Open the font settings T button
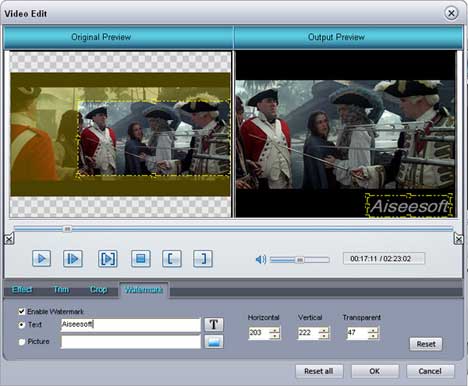This screenshot has width=468, height=386. (214, 324)
